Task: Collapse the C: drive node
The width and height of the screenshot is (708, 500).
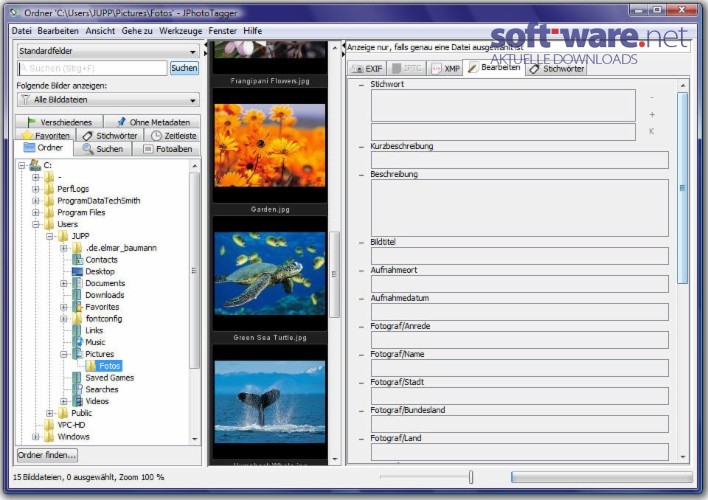Action: tap(22, 165)
